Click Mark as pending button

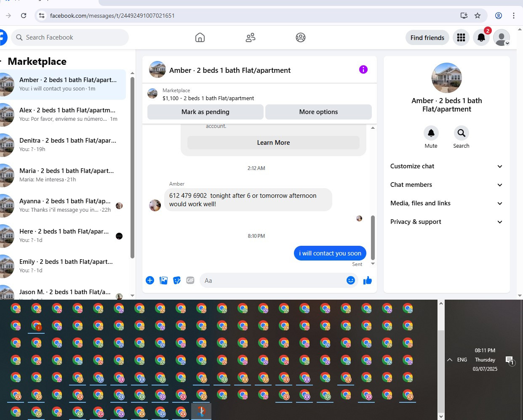click(x=205, y=112)
